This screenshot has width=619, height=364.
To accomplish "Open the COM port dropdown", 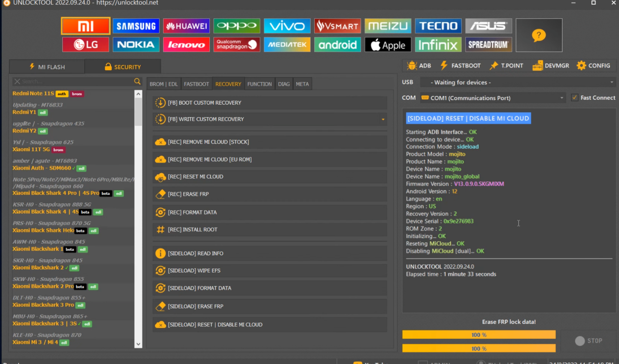I will [493, 98].
